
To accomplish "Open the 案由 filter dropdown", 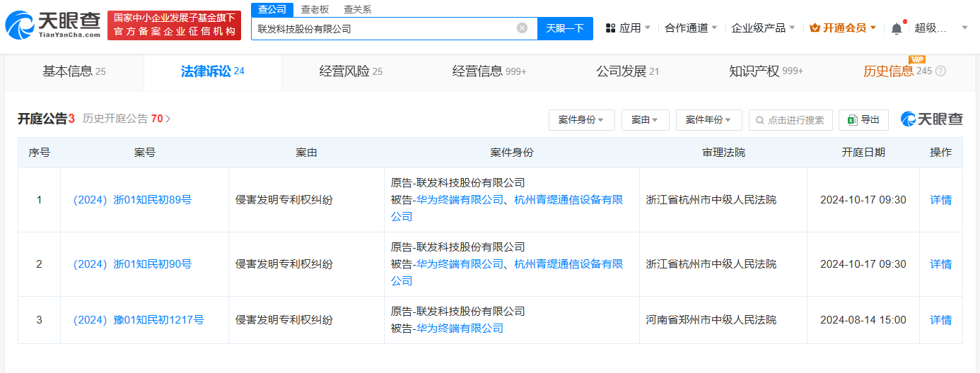I will coord(645,120).
